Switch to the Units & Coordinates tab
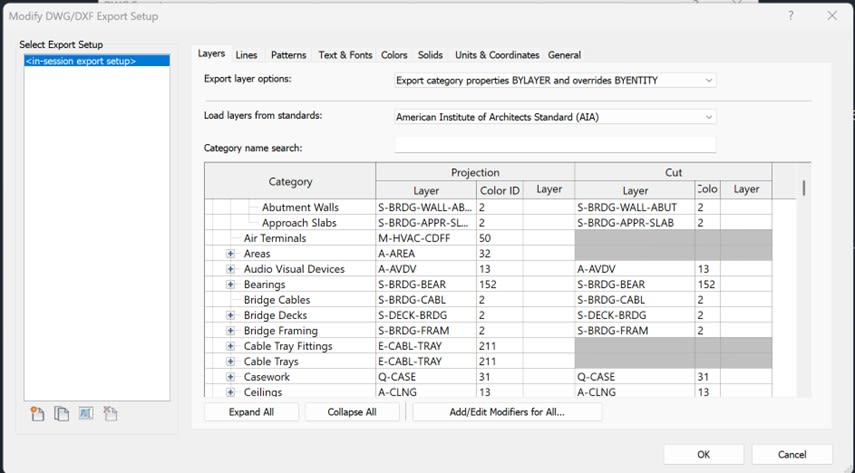 (497, 55)
